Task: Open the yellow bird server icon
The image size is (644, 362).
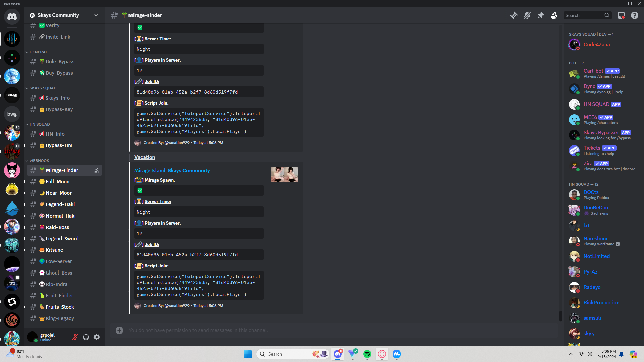Action: tap(12, 189)
